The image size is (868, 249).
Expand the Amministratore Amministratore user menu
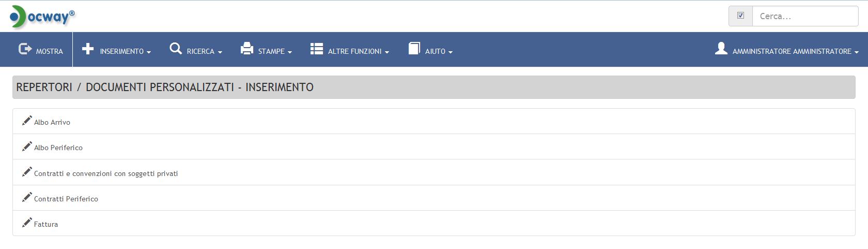pos(786,50)
